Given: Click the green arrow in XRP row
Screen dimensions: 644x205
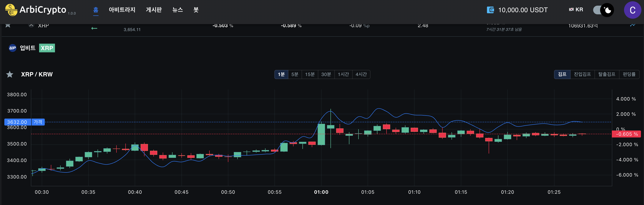Looking at the screenshot, I should (x=94, y=28).
